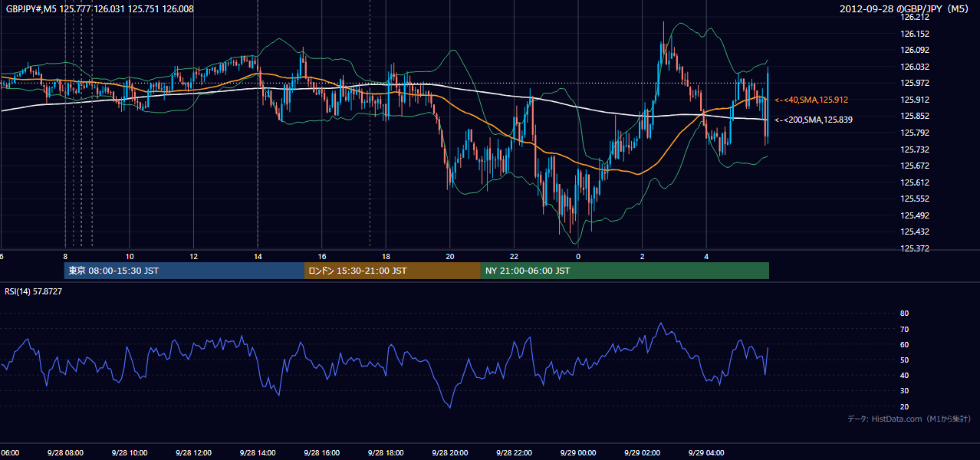
Task: Click the RSI level 70 label
Action: [904, 329]
